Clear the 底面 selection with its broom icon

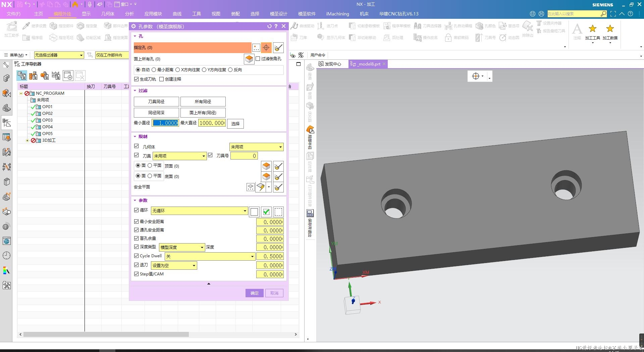pos(278,177)
